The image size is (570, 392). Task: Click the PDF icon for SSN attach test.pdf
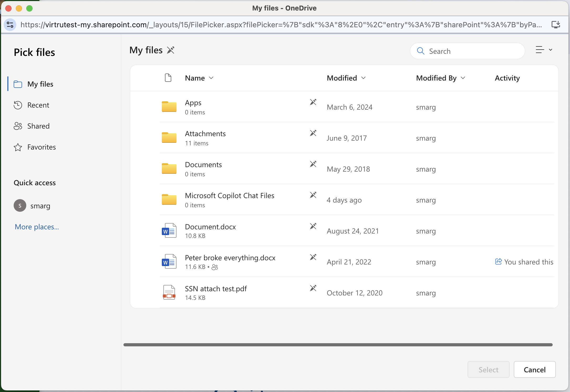click(x=169, y=292)
